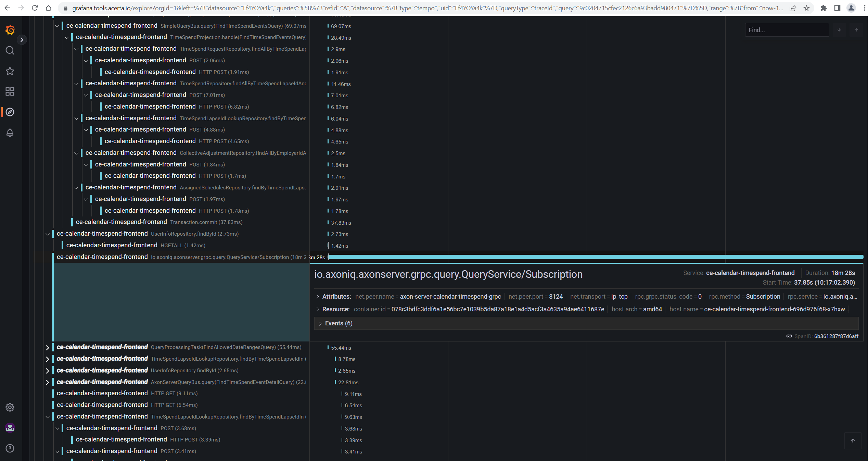Click in the Find search field
This screenshot has width=868, height=461.
(x=787, y=30)
